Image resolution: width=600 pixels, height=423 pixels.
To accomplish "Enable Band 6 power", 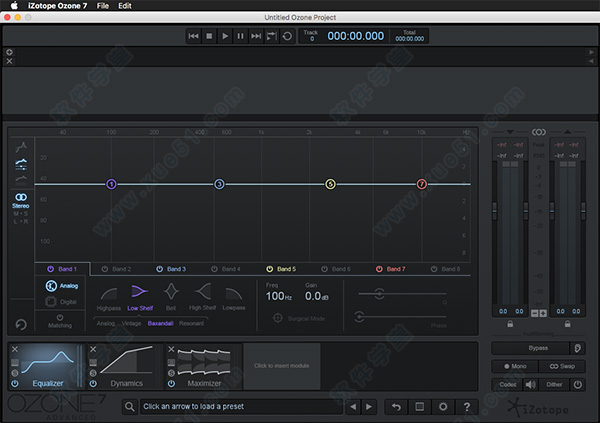I will click(324, 269).
